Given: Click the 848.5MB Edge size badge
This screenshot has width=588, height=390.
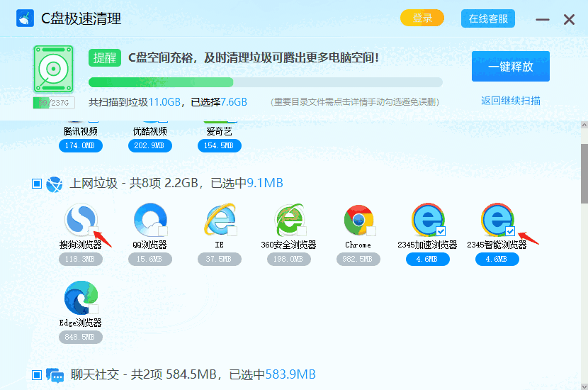Looking at the screenshot, I should 81,337.
